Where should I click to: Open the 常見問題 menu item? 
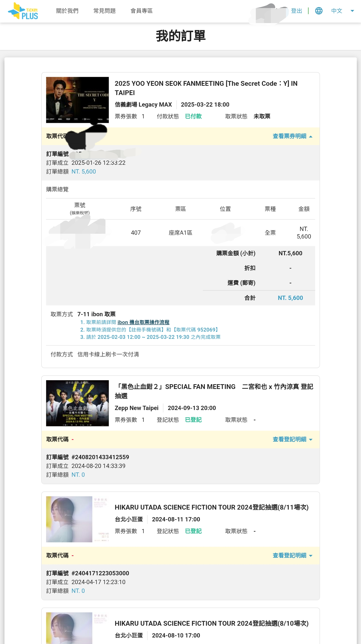click(x=104, y=11)
